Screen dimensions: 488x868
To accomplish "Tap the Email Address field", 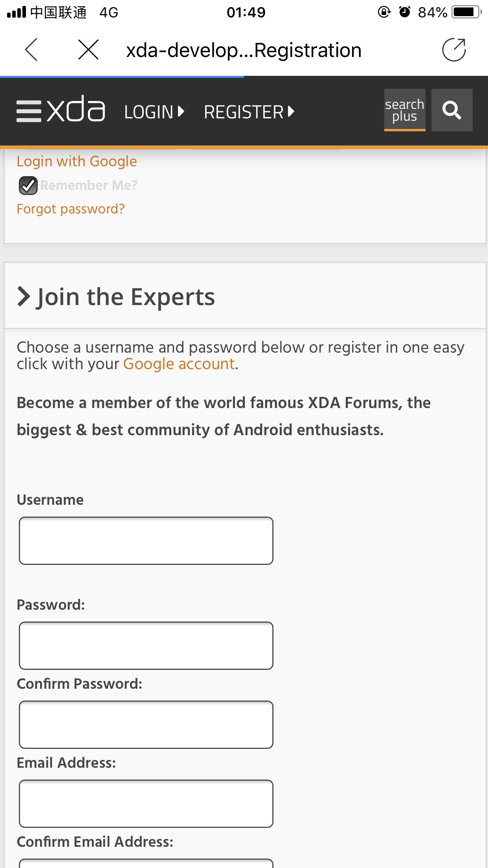I will tap(146, 804).
